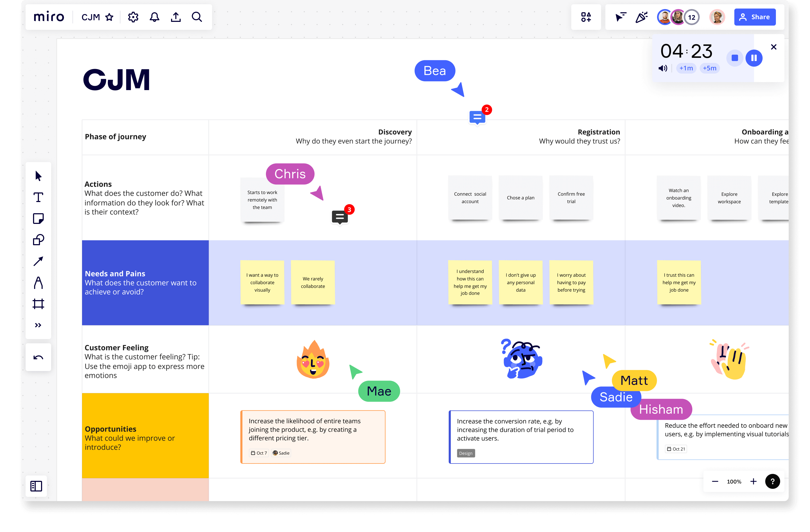
Task: Click the Design tag on opportunity card
Action: pyautogui.click(x=465, y=453)
